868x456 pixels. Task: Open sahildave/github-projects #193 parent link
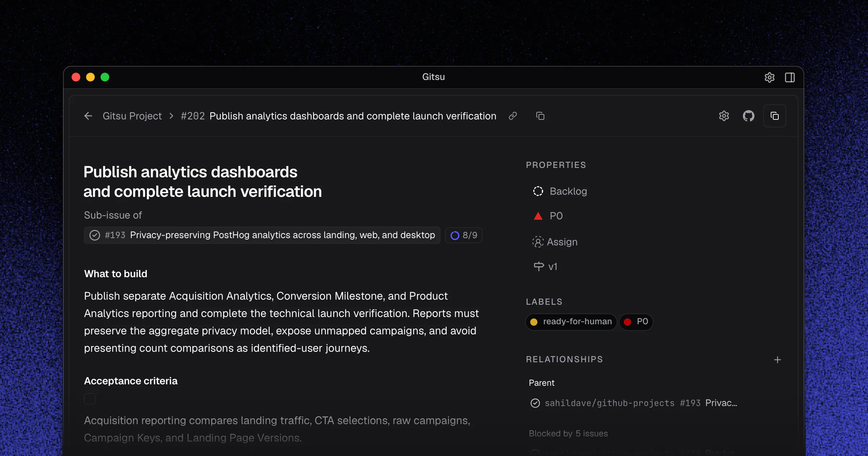click(x=634, y=403)
